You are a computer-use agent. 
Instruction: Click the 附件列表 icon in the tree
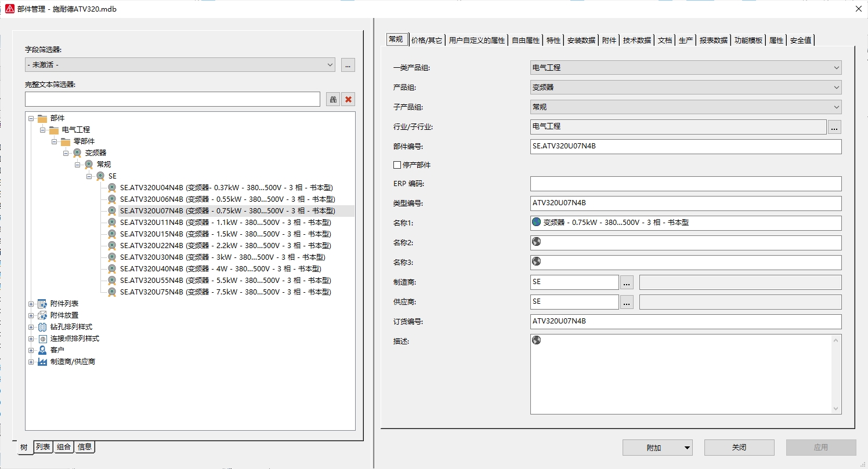(42, 304)
